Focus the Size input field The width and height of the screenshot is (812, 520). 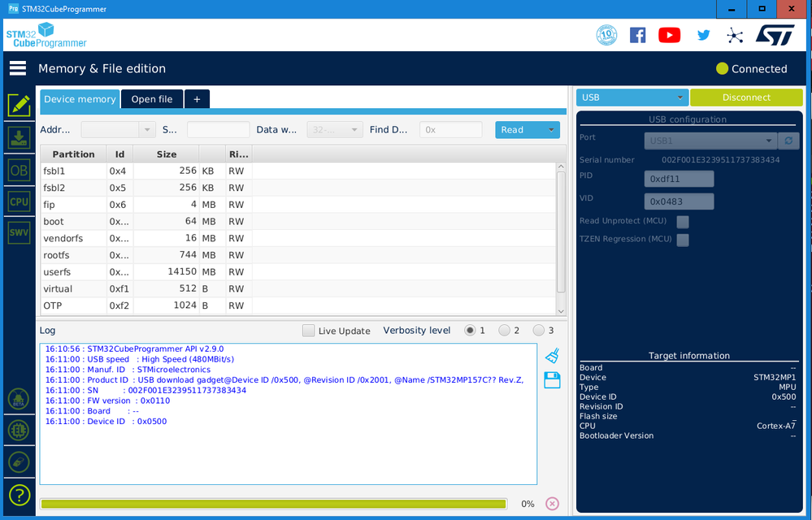coord(218,130)
